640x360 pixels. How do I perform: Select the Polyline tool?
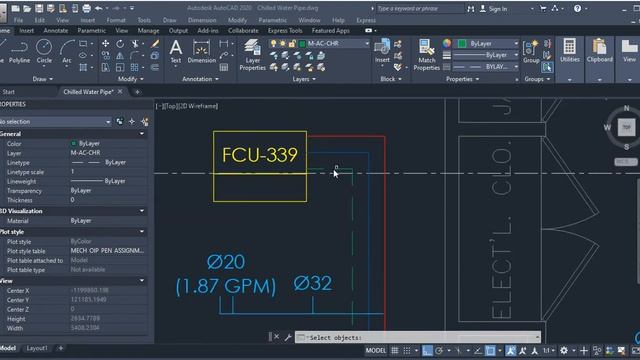point(19,51)
